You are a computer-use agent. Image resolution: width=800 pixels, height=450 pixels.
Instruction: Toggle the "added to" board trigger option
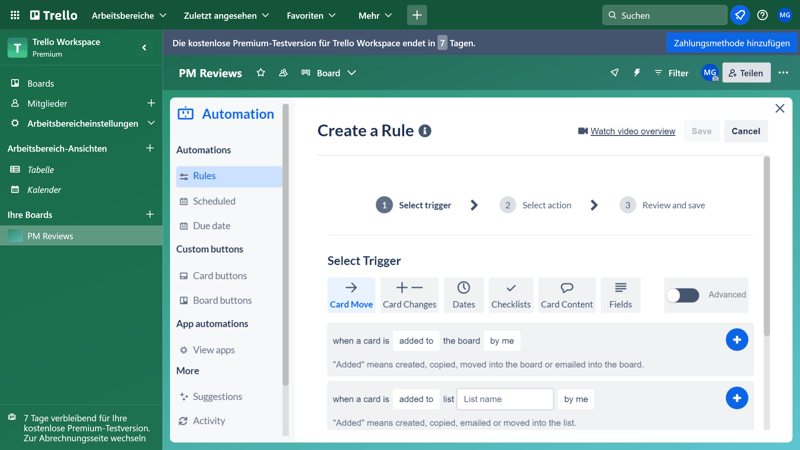[x=416, y=341]
